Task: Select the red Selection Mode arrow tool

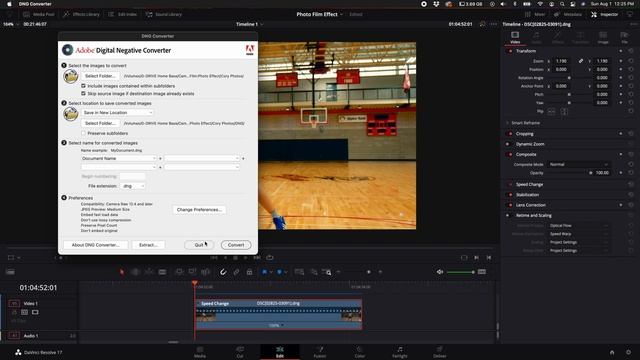Action: point(122,272)
